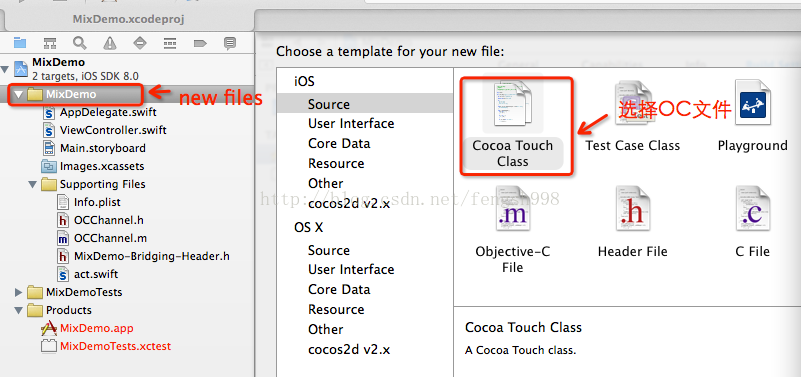The image size is (801, 377).
Task: Open the Breakpoint navigator icon
Action: coord(200,43)
